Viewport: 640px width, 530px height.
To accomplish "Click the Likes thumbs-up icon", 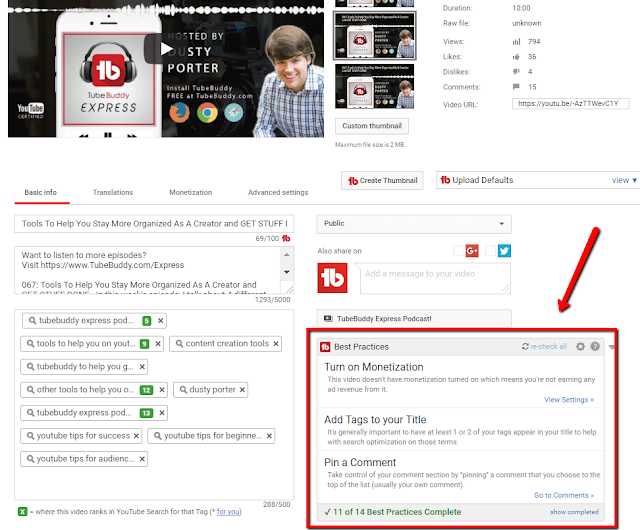I will (x=516, y=57).
